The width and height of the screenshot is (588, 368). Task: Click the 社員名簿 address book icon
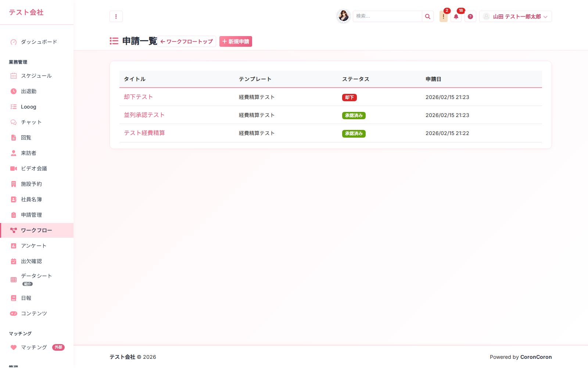pos(14,199)
